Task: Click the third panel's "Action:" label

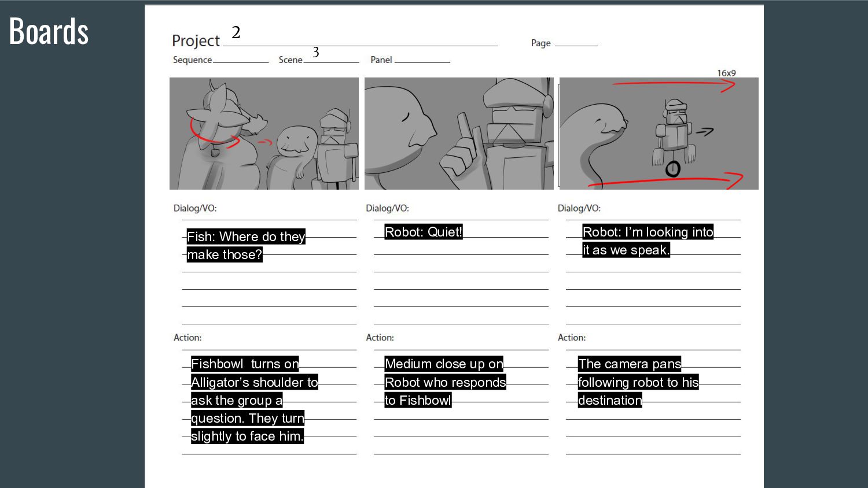Action: point(572,338)
